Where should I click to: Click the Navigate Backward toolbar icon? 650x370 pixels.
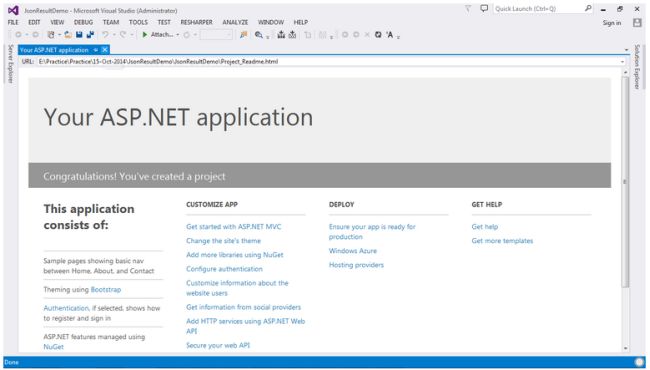click(x=18, y=35)
